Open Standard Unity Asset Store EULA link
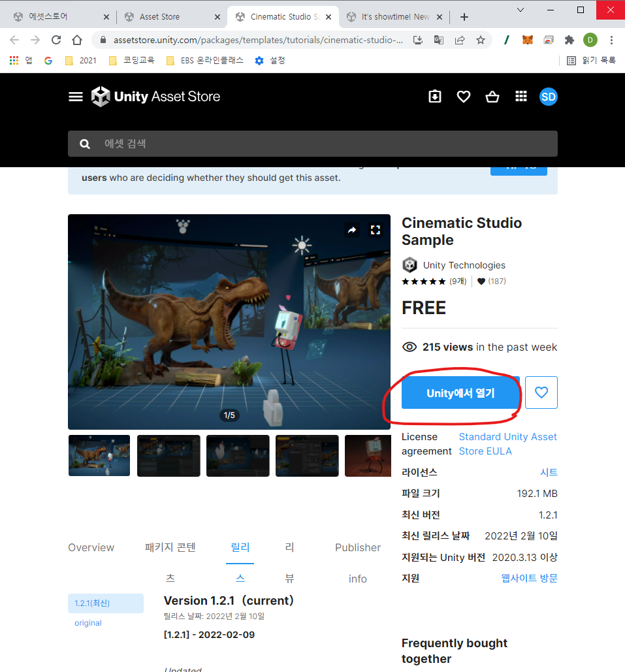Image resolution: width=625 pixels, height=672 pixels. click(x=507, y=444)
